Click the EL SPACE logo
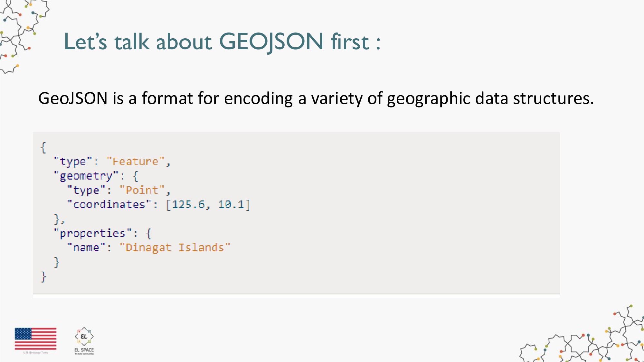644x362 pixels. pyautogui.click(x=84, y=341)
